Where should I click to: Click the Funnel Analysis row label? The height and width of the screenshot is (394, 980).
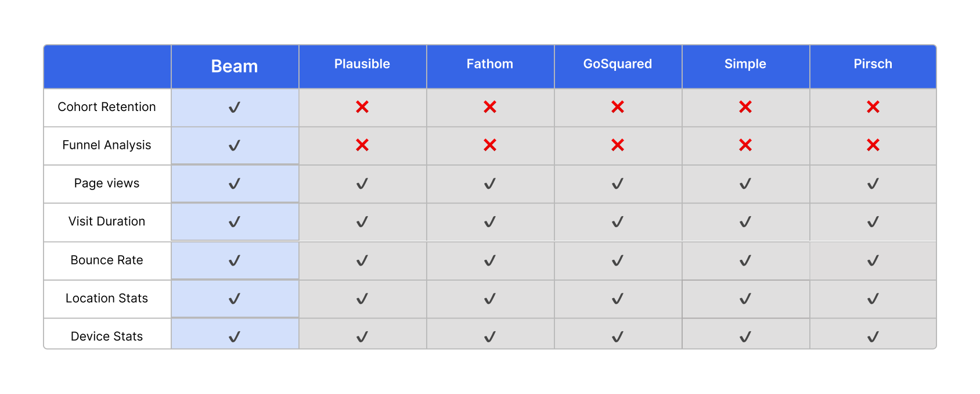point(107,145)
